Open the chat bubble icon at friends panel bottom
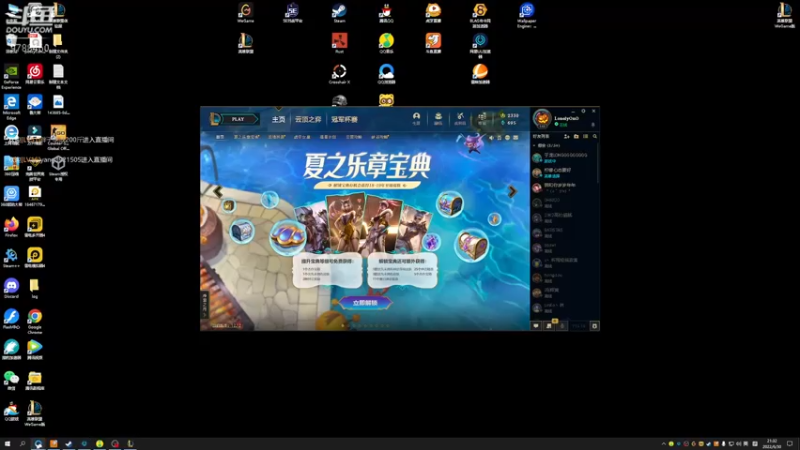 536,326
